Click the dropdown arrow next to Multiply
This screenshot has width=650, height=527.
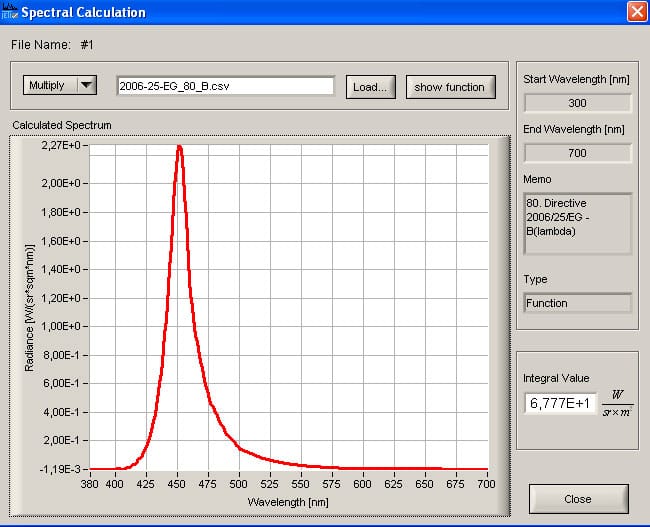[87, 85]
